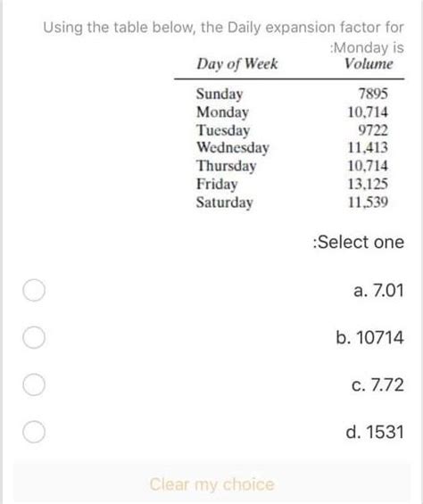Click the 'Clear my choice' link

212,484
